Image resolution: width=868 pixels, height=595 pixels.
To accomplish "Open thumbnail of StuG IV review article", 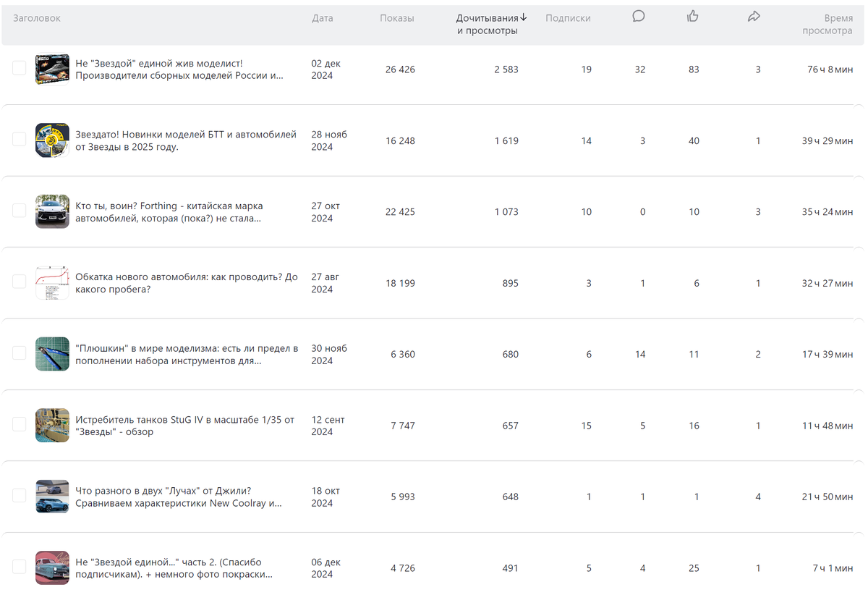I will 52,426.
